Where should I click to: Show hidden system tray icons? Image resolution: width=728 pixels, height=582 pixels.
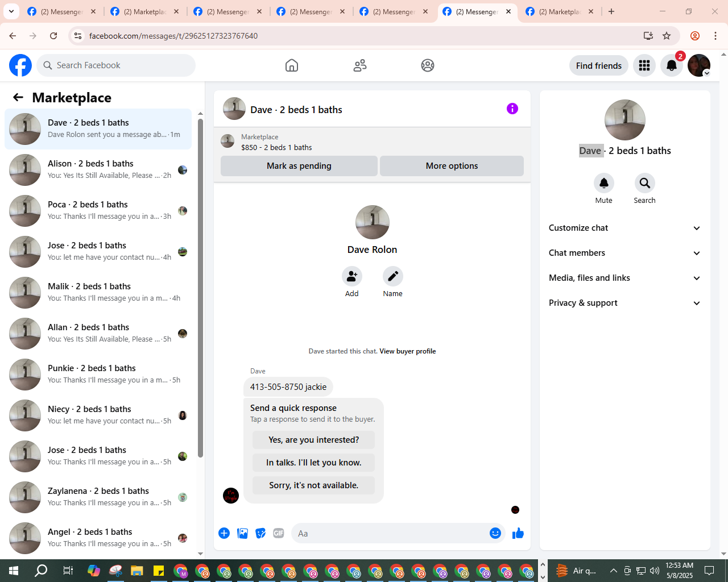tap(613, 571)
